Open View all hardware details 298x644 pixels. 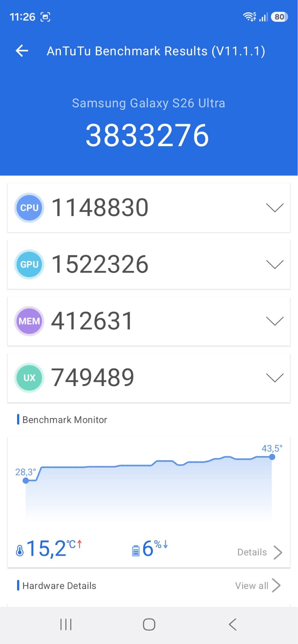click(x=257, y=586)
